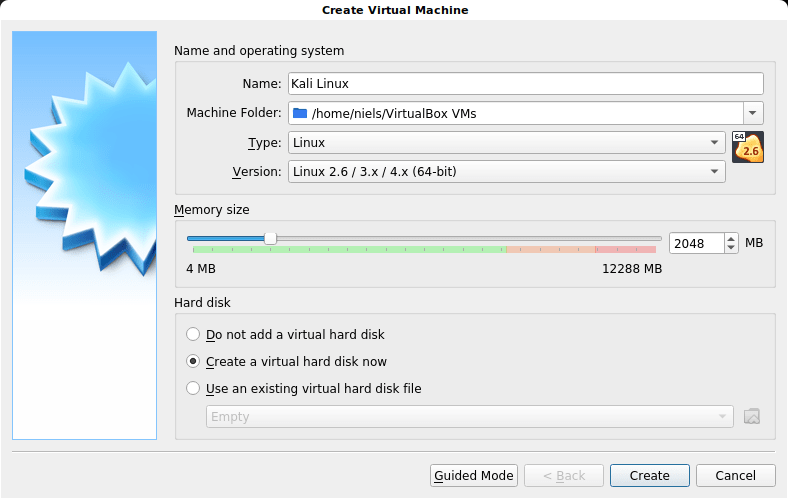Increase memory with the up spinner arrow
The height and width of the screenshot is (499, 788).
731,238
